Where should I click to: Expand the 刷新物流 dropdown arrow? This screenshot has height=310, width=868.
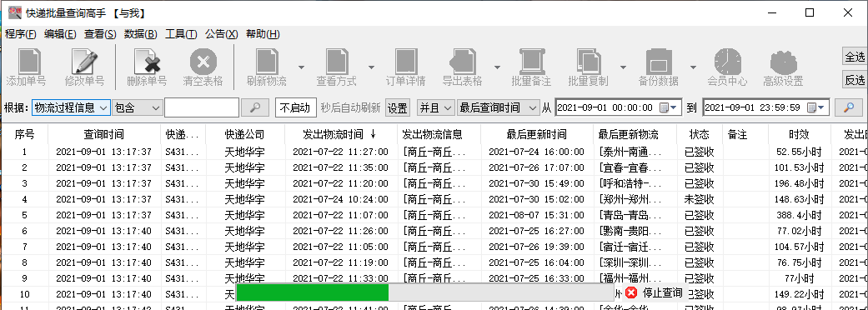pyautogui.click(x=301, y=67)
